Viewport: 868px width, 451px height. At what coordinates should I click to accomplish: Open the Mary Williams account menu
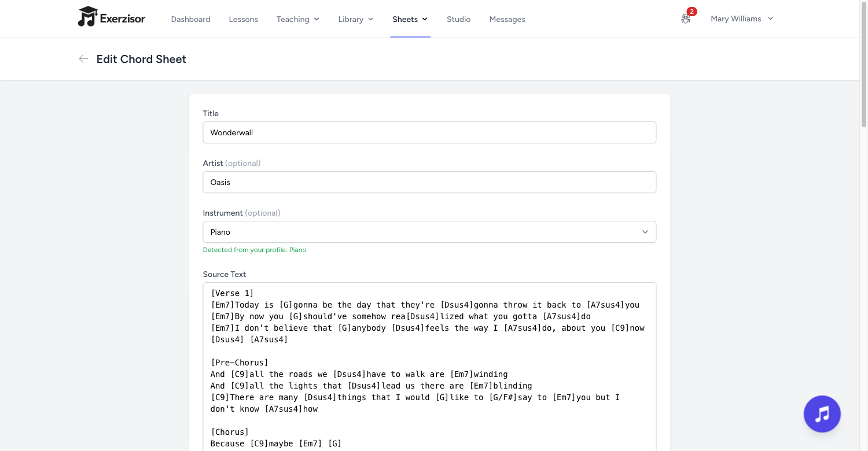742,19
